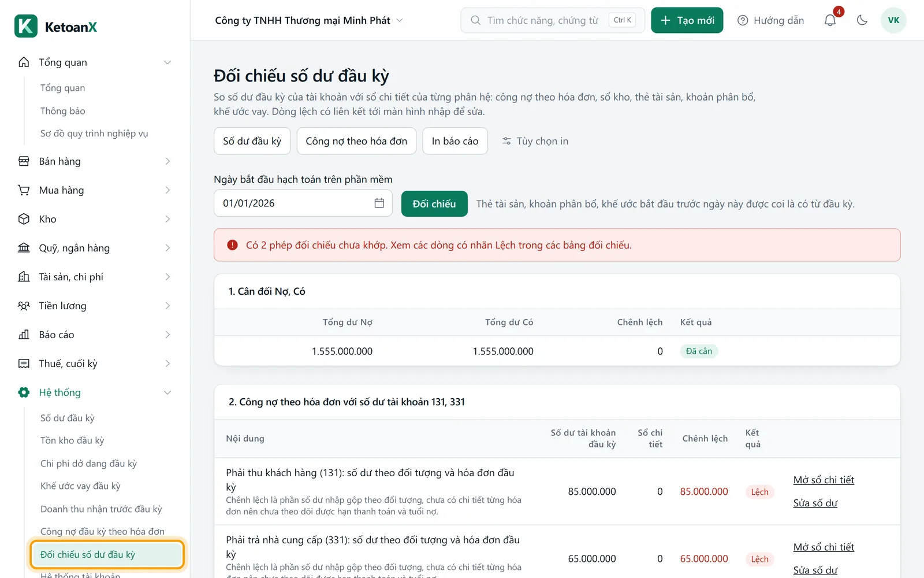Click the green Đối chiếu button
The width and height of the screenshot is (924, 578).
(434, 203)
